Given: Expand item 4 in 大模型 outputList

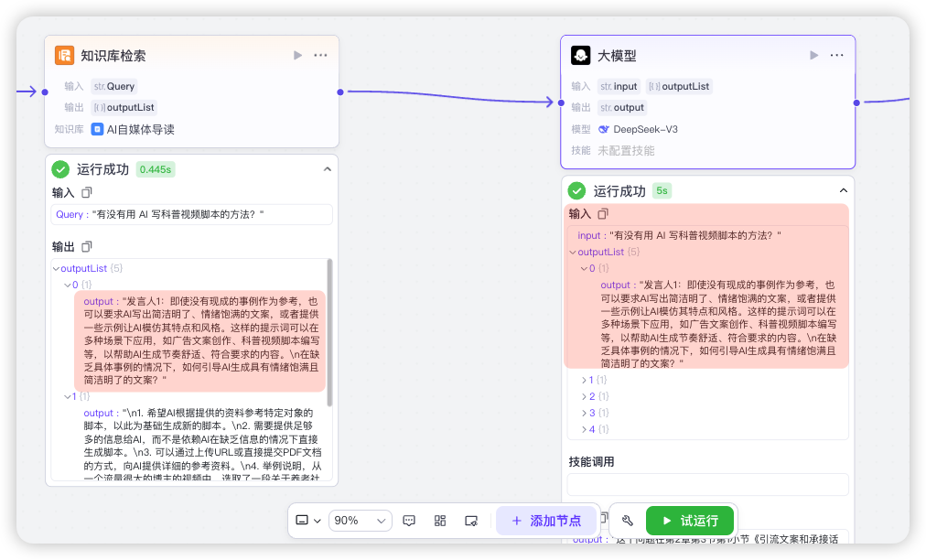Looking at the screenshot, I should pos(584,429).
